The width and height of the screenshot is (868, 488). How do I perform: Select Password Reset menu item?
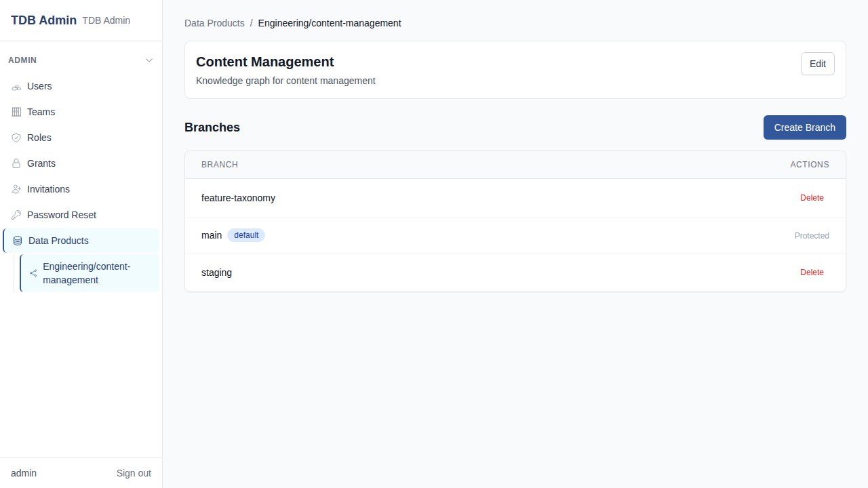pyautogui.click(x=81, y=215)
